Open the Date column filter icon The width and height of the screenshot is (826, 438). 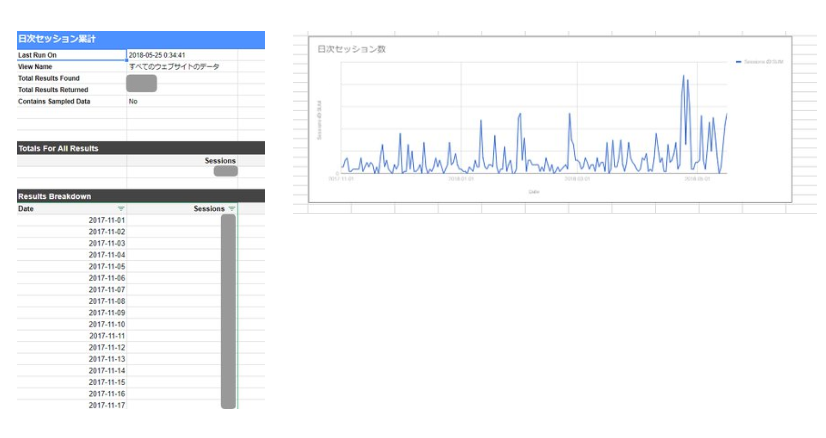tap(121, 208)
